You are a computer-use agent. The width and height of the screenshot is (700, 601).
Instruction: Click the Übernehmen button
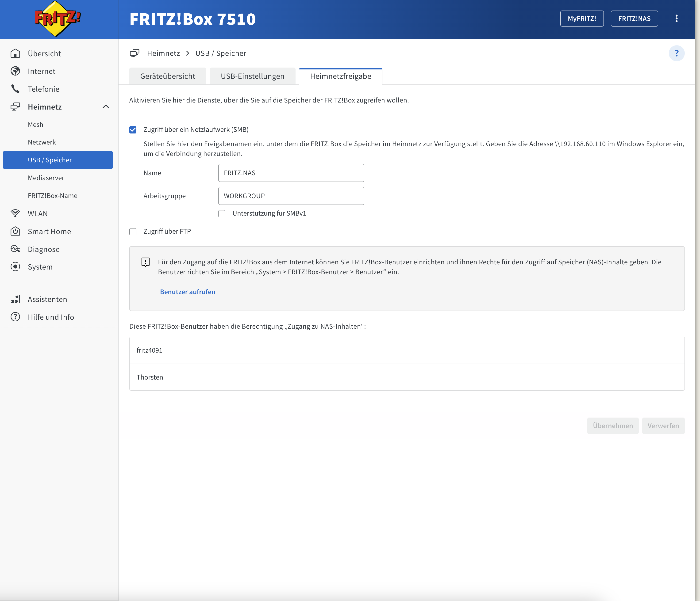pos(613,426)
